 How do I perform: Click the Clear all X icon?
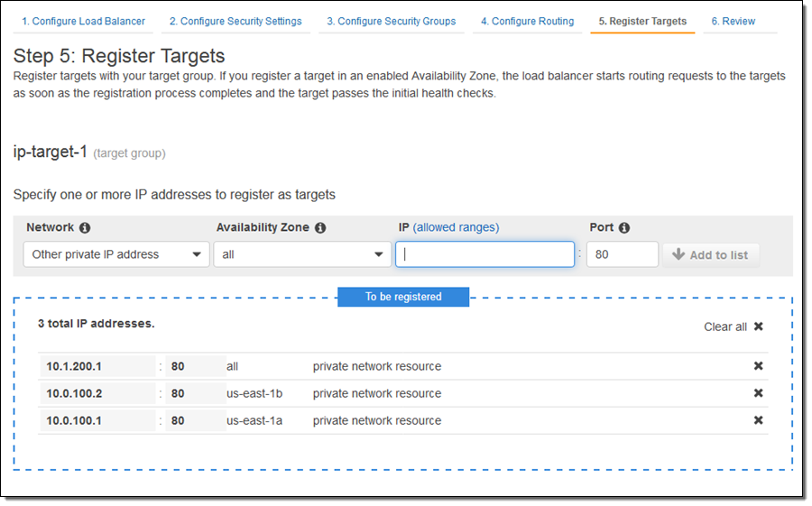758,327
